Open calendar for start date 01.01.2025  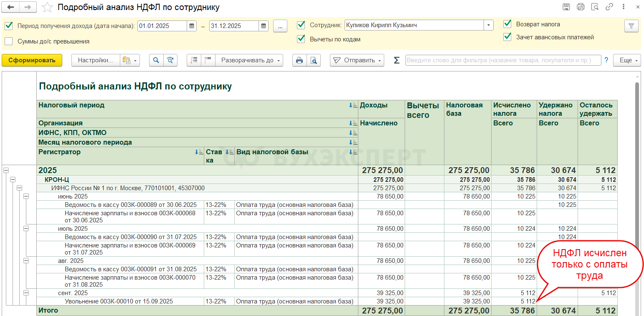(192, 26)
